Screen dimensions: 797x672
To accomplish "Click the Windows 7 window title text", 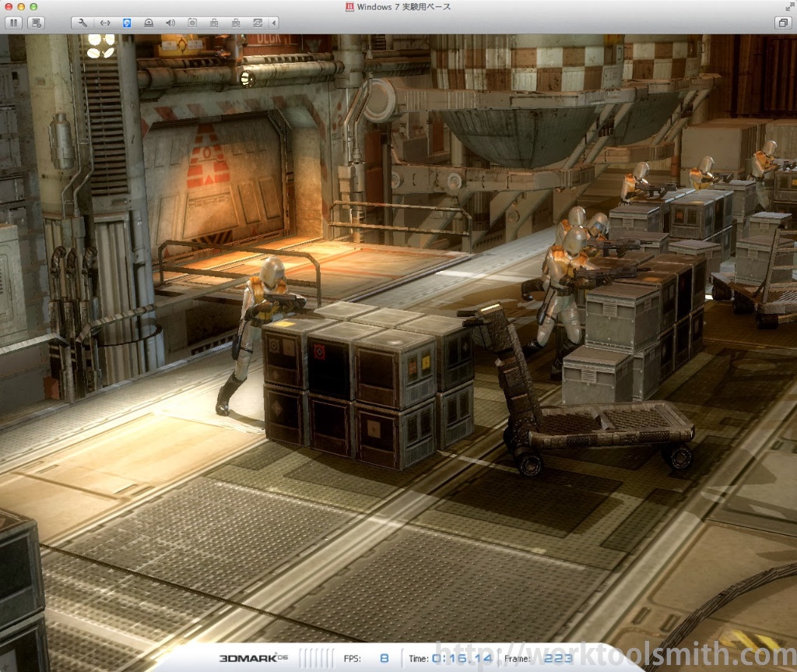I will (404, 6).
